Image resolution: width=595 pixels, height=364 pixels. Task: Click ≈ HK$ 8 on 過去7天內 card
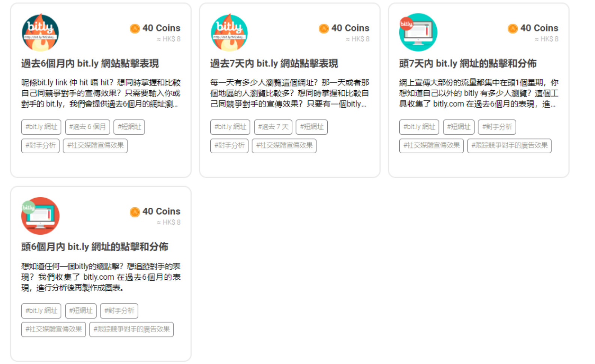pyautogui.click(x=358, y=39)
